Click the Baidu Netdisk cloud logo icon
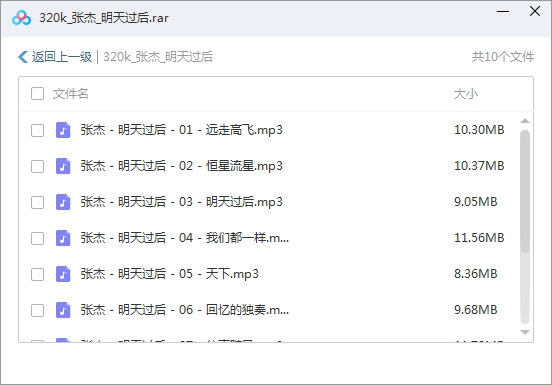The height and width of the screenshot is (385, 552). click(x=21, y=18)
